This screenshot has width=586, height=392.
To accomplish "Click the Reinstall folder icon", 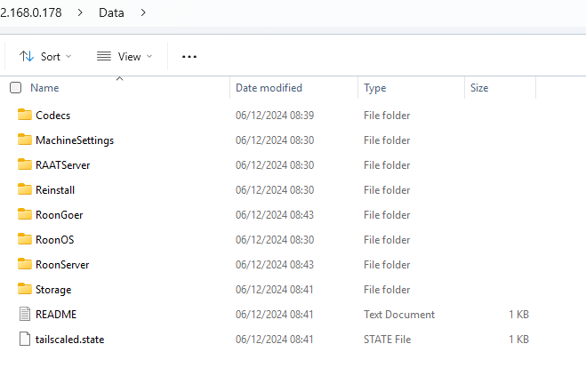I will pos(25,189).
